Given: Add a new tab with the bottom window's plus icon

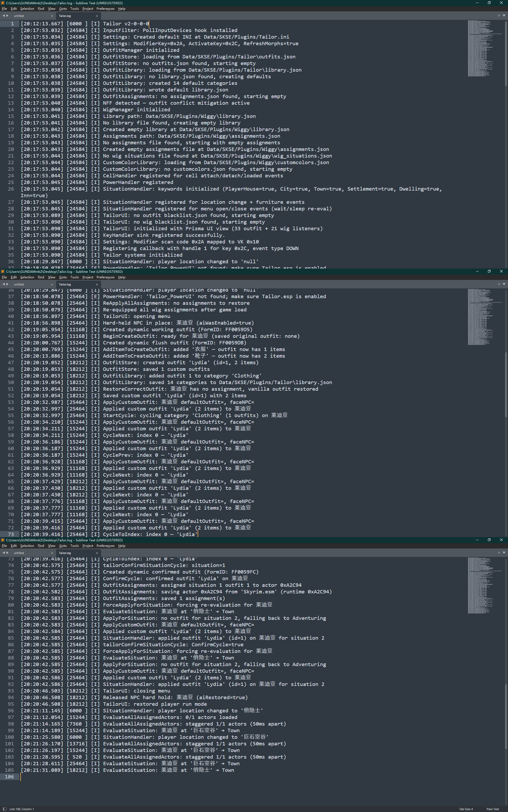Looking at the screenshot, I should pyautogui.click(x=498, y=553).
